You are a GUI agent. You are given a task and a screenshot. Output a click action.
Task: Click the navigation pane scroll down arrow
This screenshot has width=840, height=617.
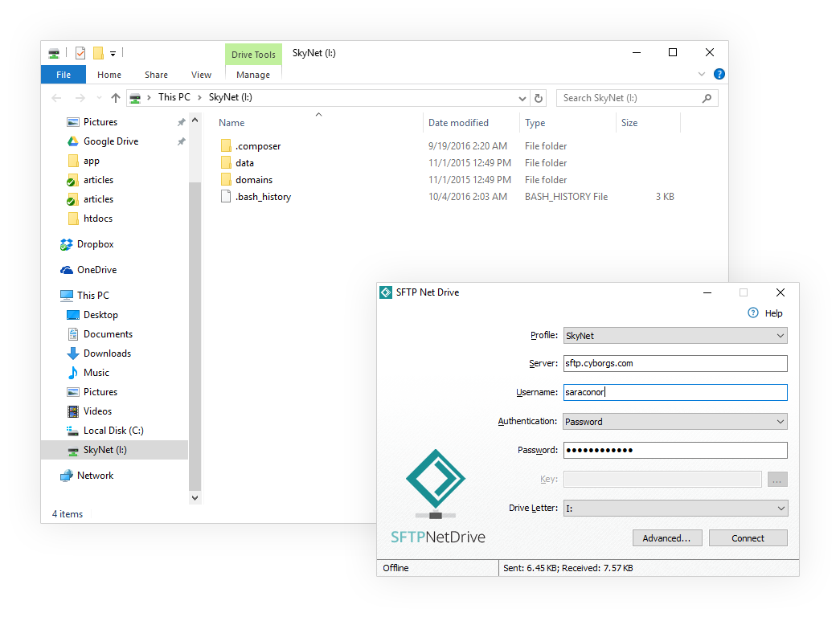pyautogui.click(x=195, y=498)
